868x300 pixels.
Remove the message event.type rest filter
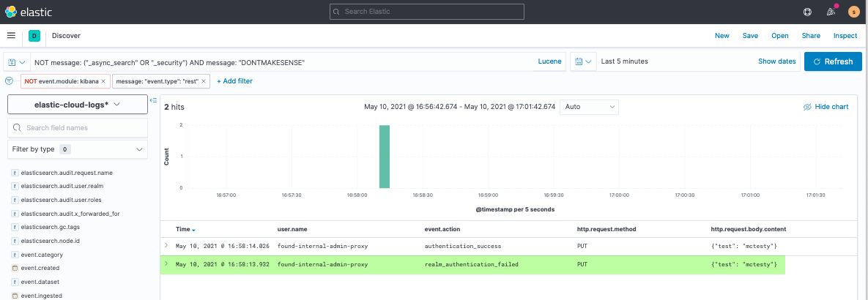204,81
